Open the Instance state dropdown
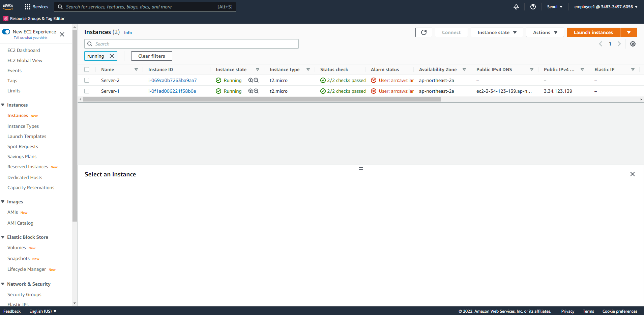 click(x=497, y=32)
